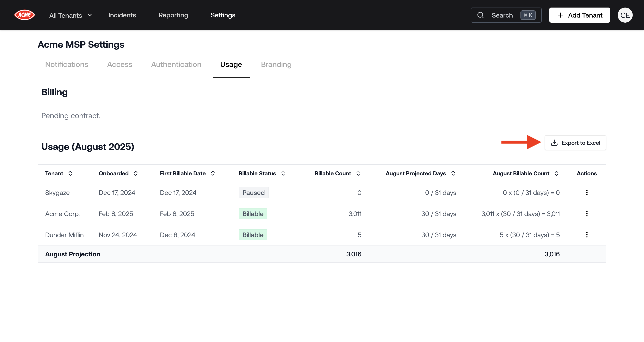This screenshot has width=644, height=342.
Task: Sort by Billable Status arrows
Action: 283,173
